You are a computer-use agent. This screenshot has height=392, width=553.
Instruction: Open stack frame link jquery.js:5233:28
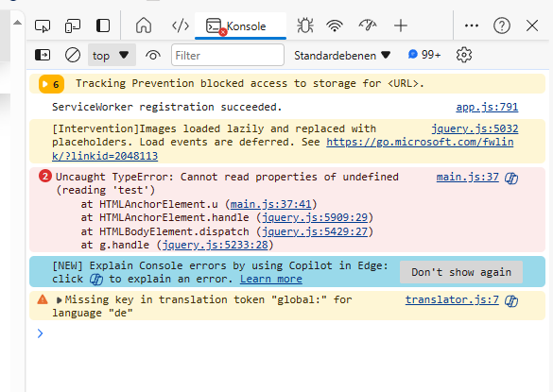point(215,245)
